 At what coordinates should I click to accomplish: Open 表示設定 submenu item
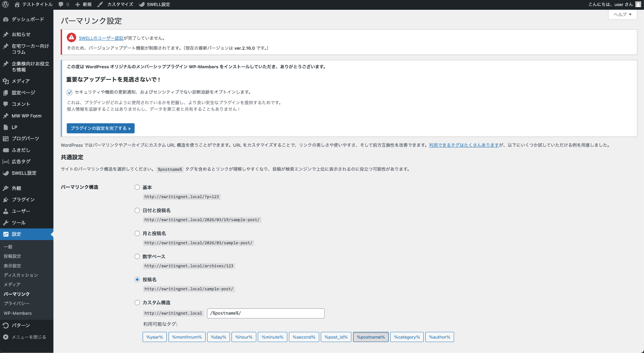point(13,266)
